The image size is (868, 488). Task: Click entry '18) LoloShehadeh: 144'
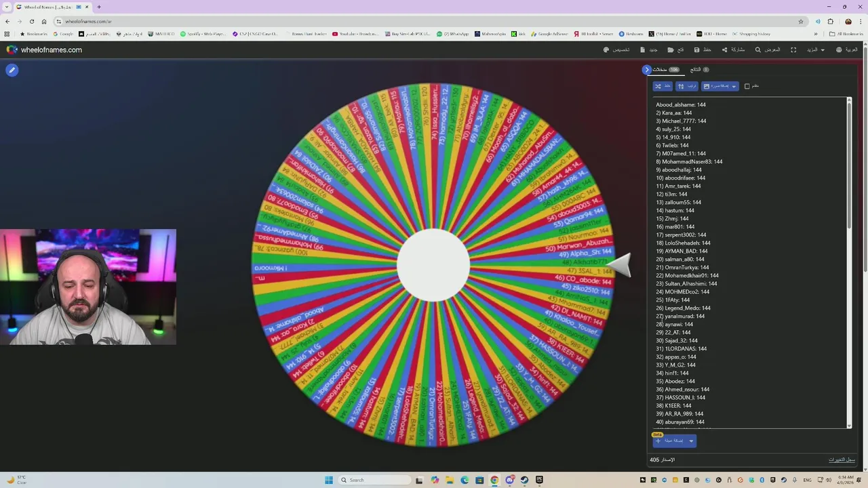(683, 243)
